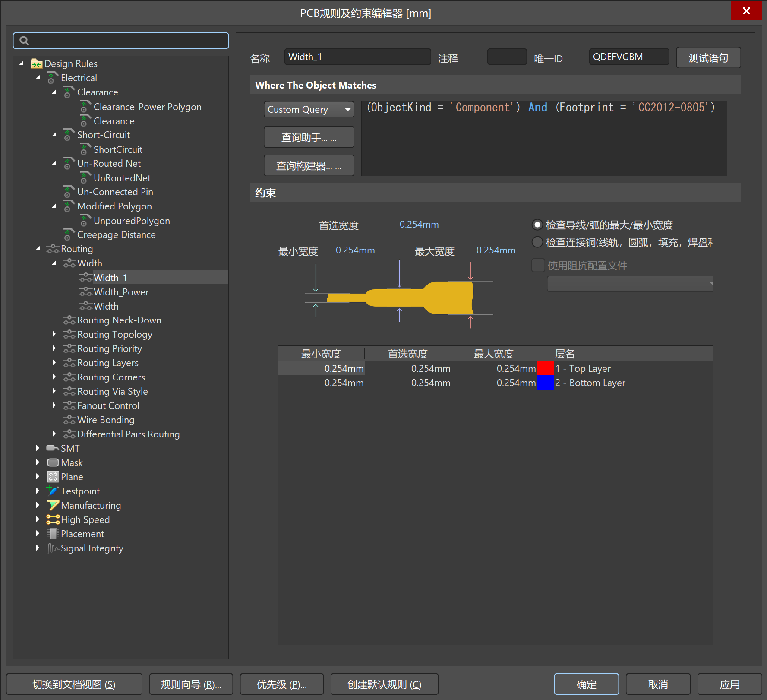Click the red Top Layer color swatch
This screenshot has height=700, width=767.
click(x=545, y=368)
